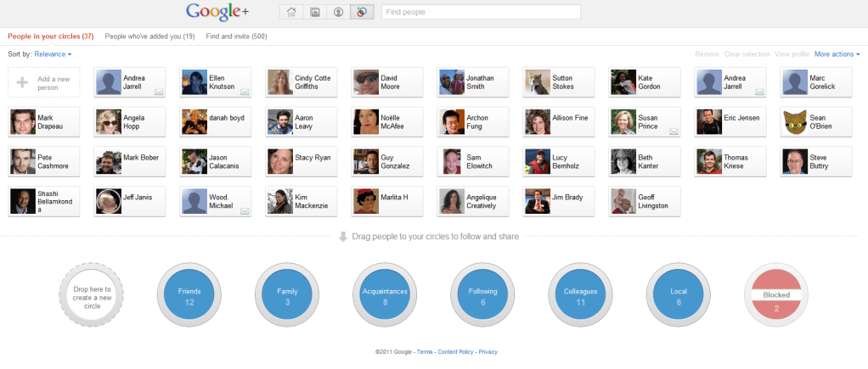Open the Find and invite tab
The image size is (868, 369).
[x=236, y=36]
